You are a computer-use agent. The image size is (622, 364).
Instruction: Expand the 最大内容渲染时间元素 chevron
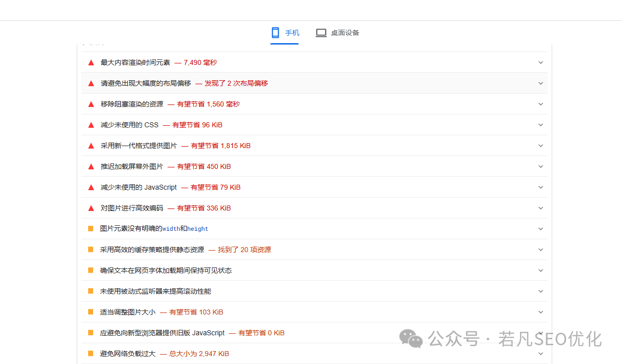(541, 62)
